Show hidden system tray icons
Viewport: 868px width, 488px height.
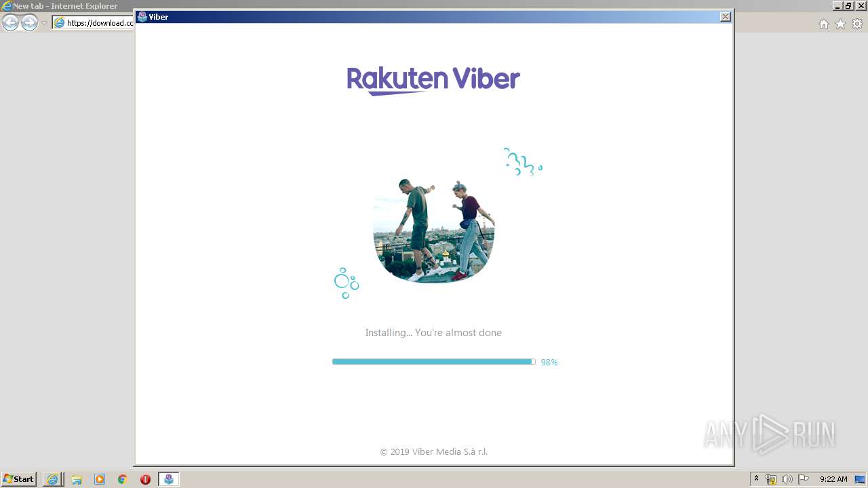(757, 479)
